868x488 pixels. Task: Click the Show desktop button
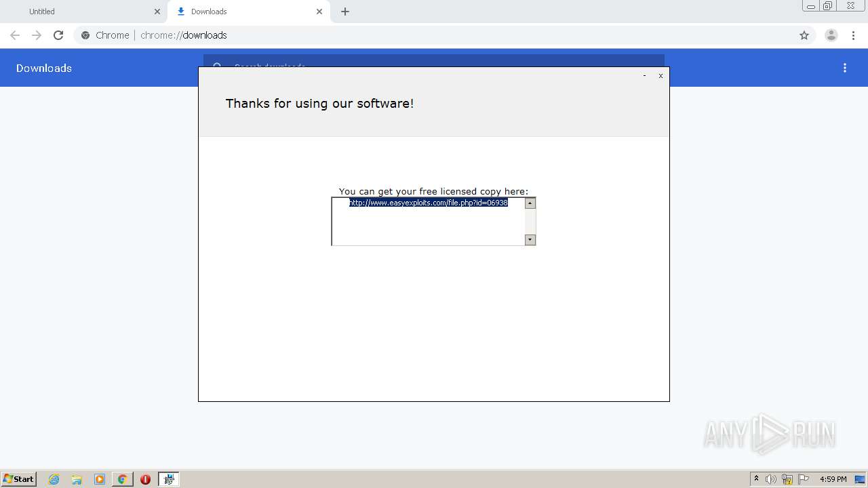[861, 479]
